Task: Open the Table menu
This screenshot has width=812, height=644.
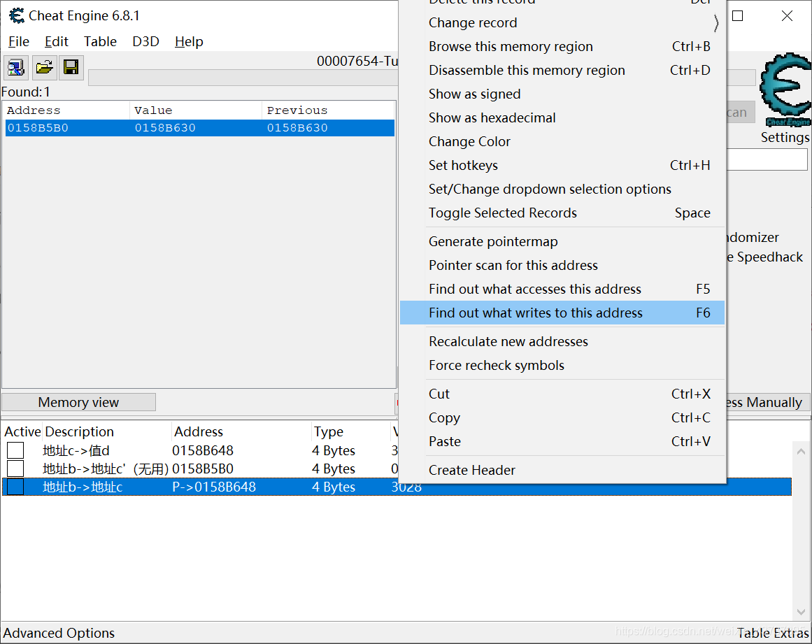Action: pyautogui.click(x=100, y=41)
